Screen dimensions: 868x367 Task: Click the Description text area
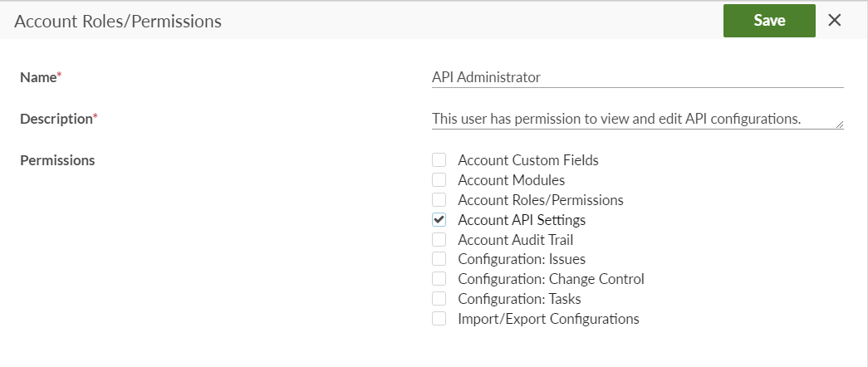(637, 119)
